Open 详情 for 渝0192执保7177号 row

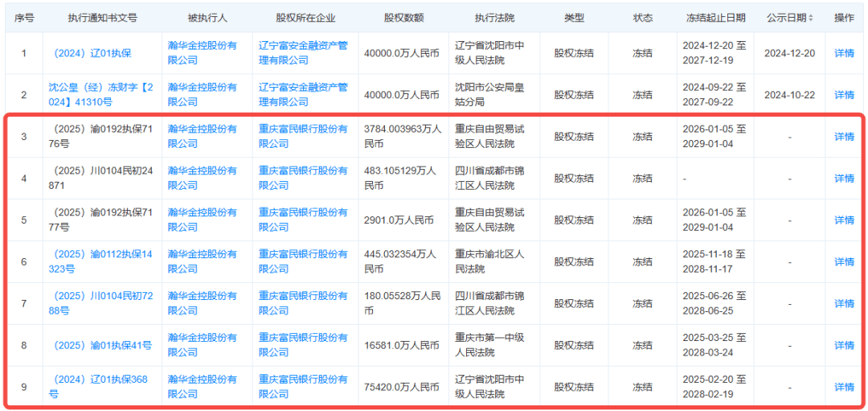click(844, 220)
